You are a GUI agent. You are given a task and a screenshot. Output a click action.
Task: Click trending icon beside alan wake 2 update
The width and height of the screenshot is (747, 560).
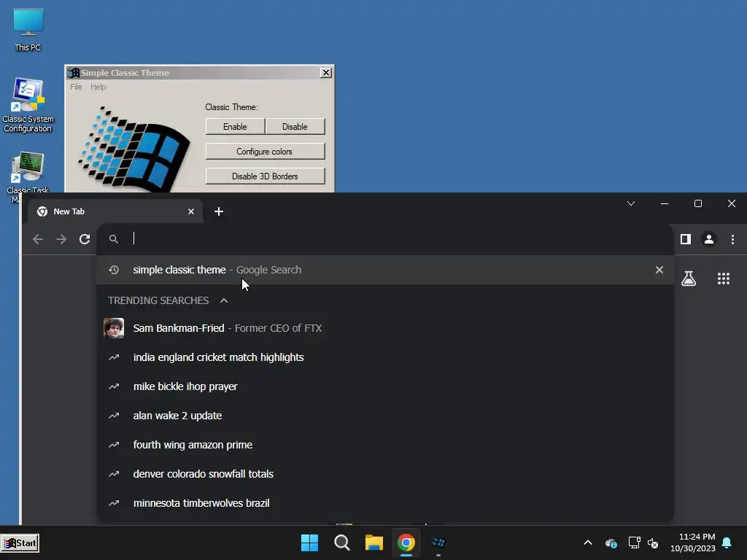(x=114, y=416)
